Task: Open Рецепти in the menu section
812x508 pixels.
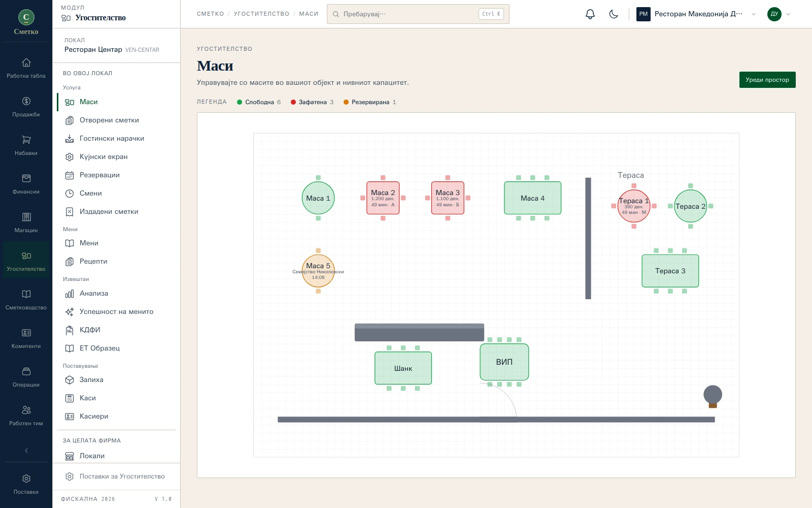Action: (116, 262)
